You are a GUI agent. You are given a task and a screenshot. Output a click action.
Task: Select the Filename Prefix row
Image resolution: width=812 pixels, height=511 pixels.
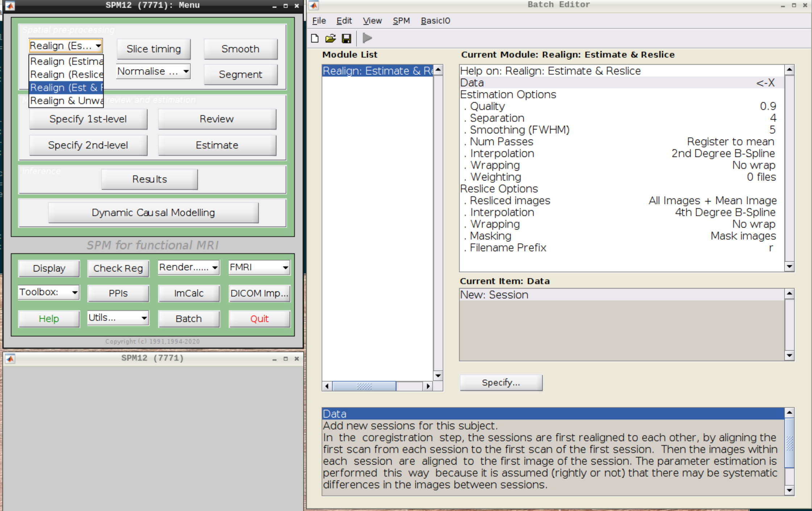point(621,248)
